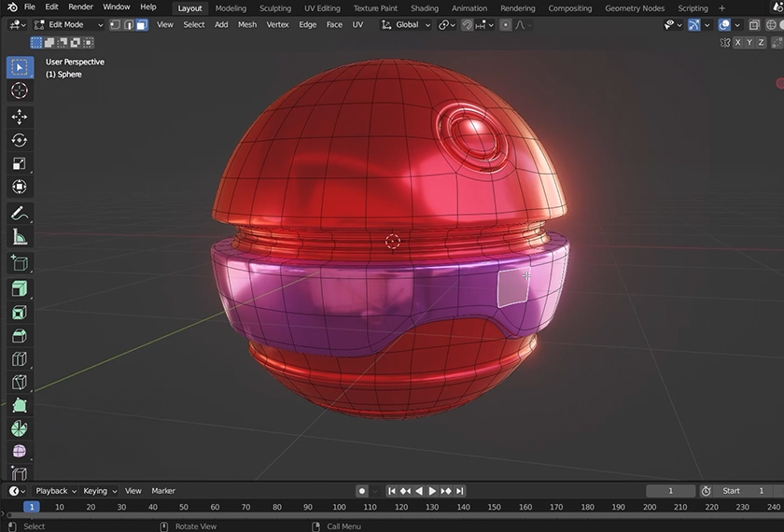Screen dimensions: 784x532
Task: Choose the Scale tool
Action: point(19,163)
